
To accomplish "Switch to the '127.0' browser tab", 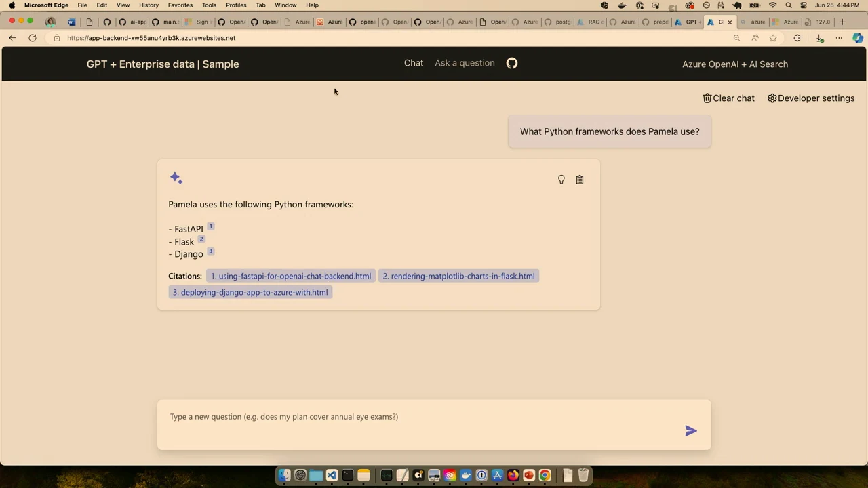I will coord(817,22).
